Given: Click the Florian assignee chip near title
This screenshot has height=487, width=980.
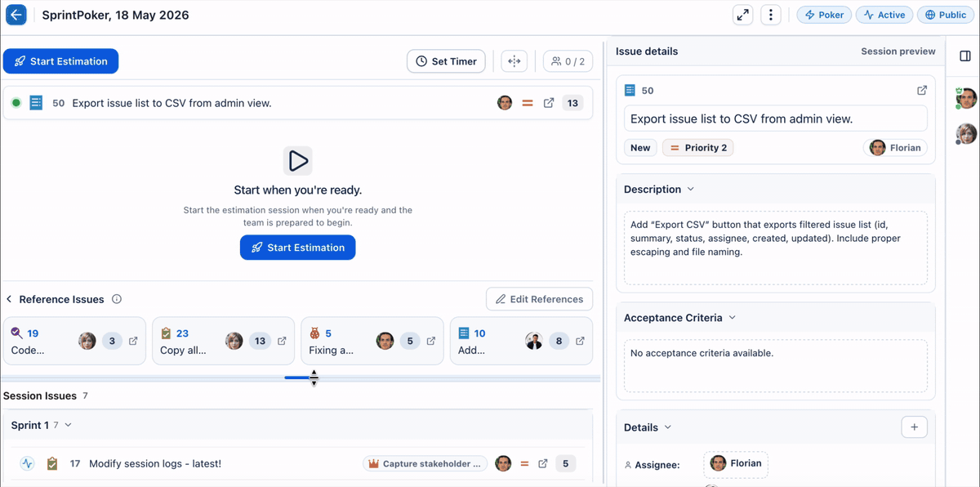Looking at the screenshot, I should pos(896,148).
